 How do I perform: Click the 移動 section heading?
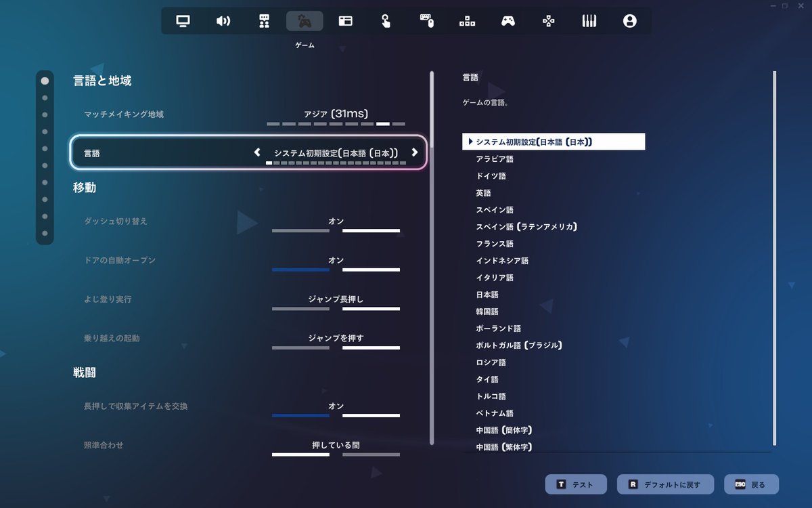85,188
